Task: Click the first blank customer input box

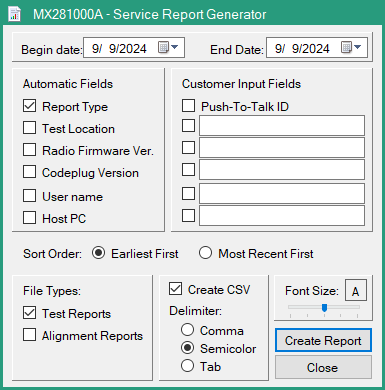Action: point(282,126)
